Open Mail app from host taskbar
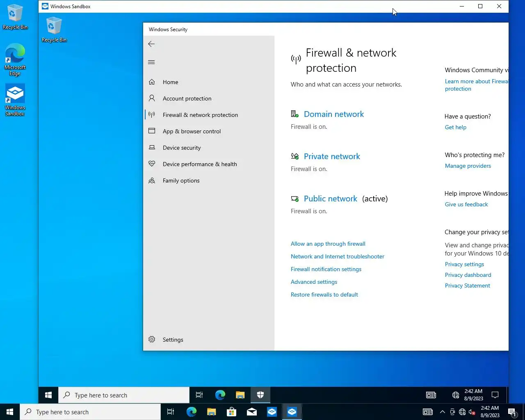 point(252,412)
